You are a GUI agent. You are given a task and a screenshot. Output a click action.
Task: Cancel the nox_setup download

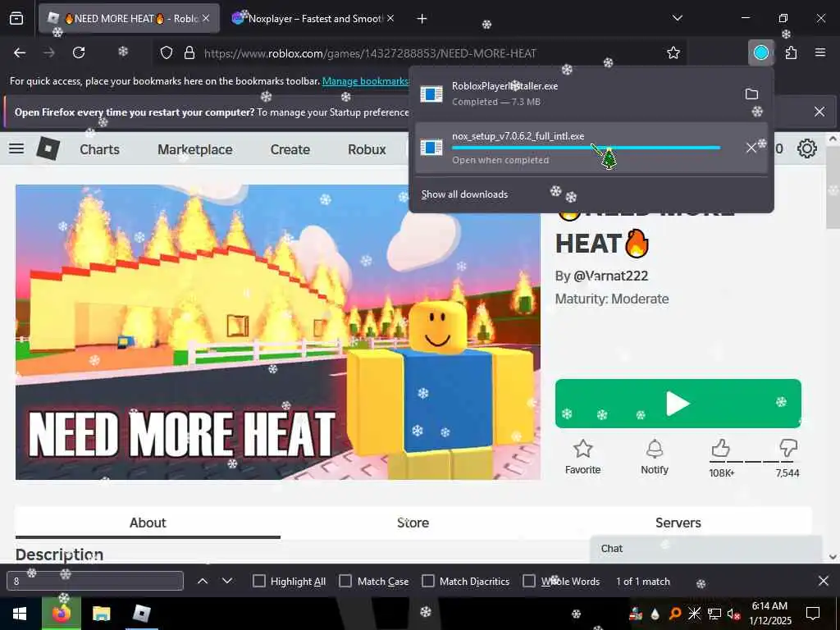pyautogui.click(x=751, y=148)
